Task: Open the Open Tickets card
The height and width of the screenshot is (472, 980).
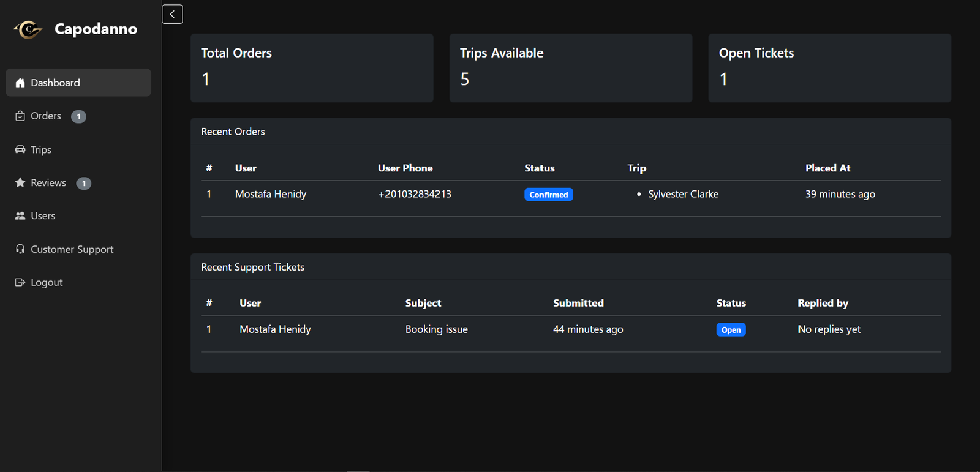Action: click(x=829, y=68)
